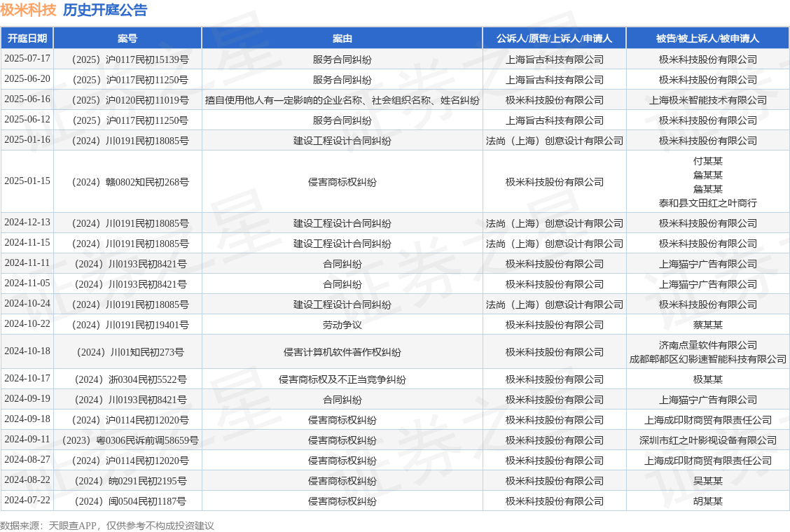Select the 被告/被上诉人/被申请人 column header
Viewport: 790px width, 532px height.
[x=707, y=38]
